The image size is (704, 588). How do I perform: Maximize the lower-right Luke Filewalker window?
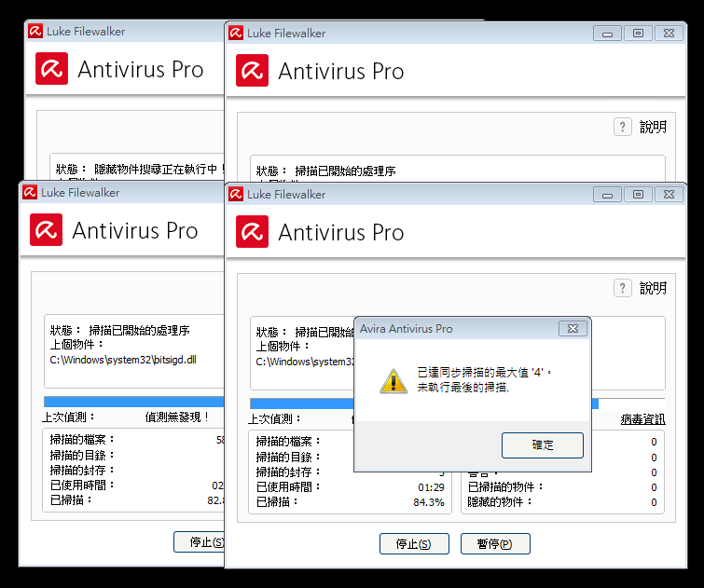tap(638, 195)
